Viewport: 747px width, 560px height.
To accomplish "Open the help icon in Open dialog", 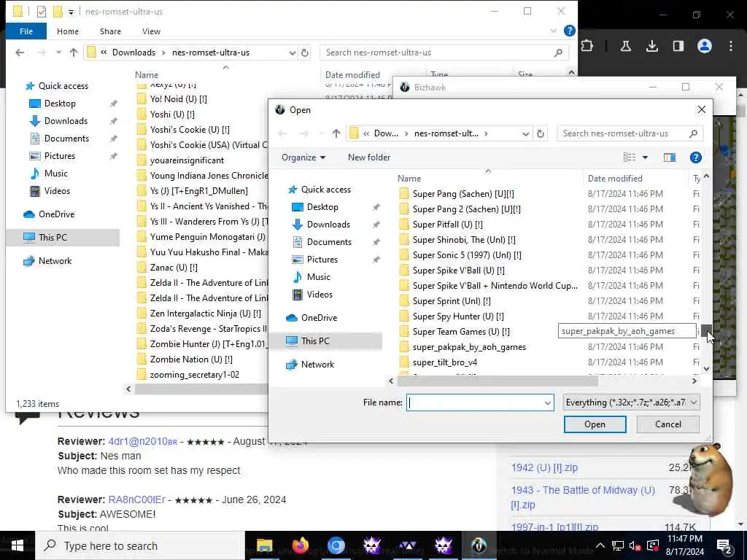I will click(695, 157).
